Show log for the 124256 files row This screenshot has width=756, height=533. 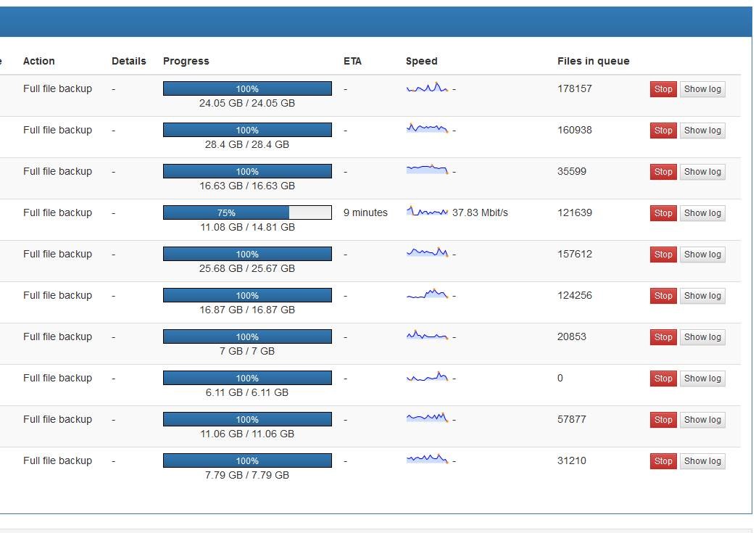[702, 296]
